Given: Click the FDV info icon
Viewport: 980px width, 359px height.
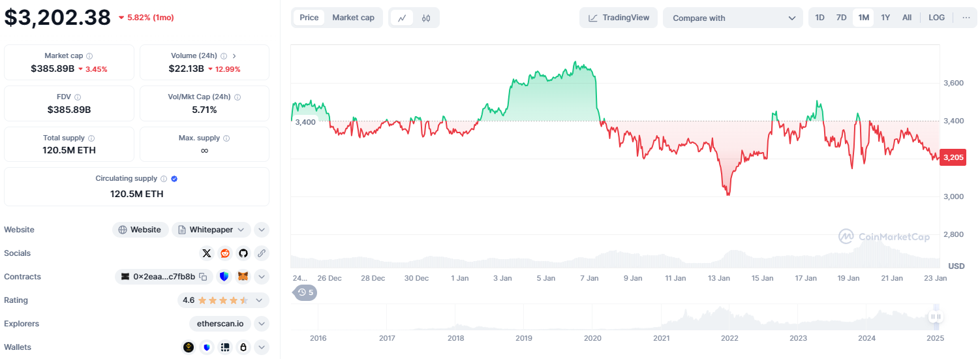Looking at the screenshot, I should click(x=78, y=97).
